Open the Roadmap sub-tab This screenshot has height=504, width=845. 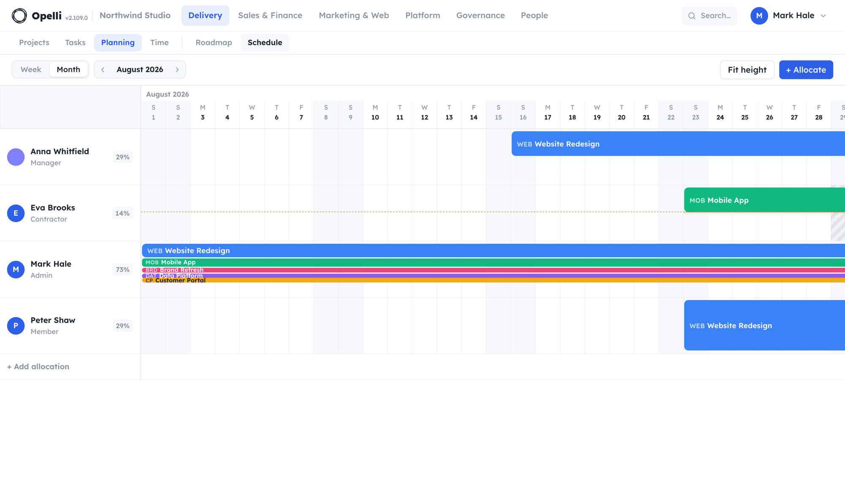214,43
